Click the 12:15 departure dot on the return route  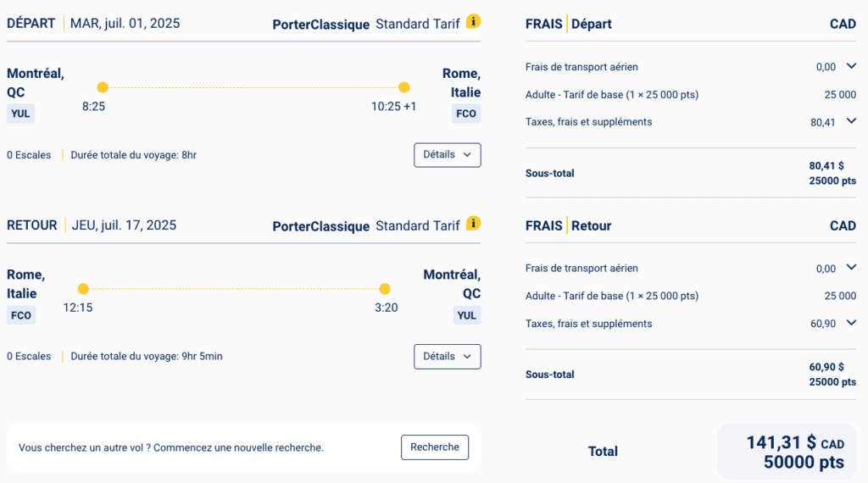(83, 289)
